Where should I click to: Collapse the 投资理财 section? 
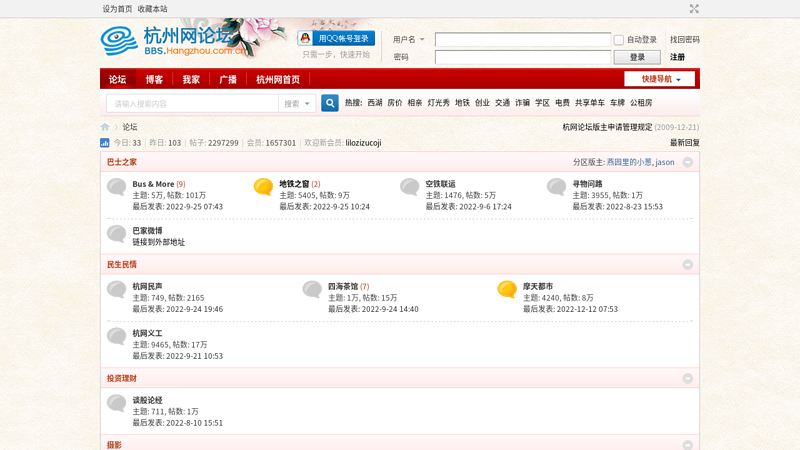click(688, 379)
